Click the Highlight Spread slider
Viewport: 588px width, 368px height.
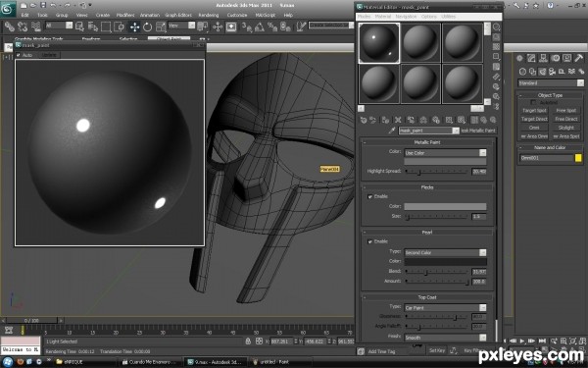pos(437,172)
